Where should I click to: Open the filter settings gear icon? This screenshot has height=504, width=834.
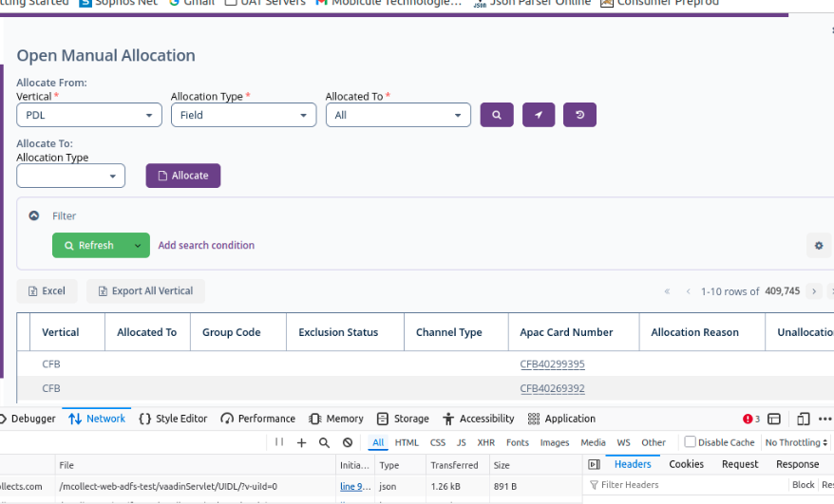point(818,246)
